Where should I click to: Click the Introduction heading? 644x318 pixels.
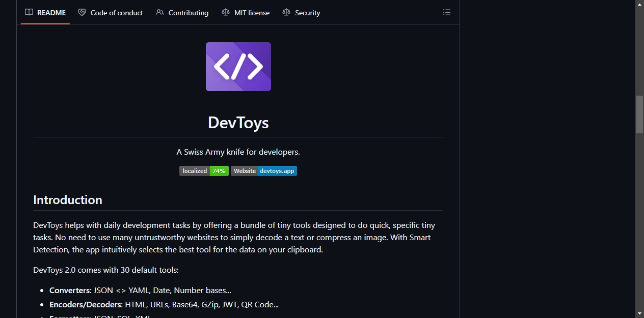68,200
